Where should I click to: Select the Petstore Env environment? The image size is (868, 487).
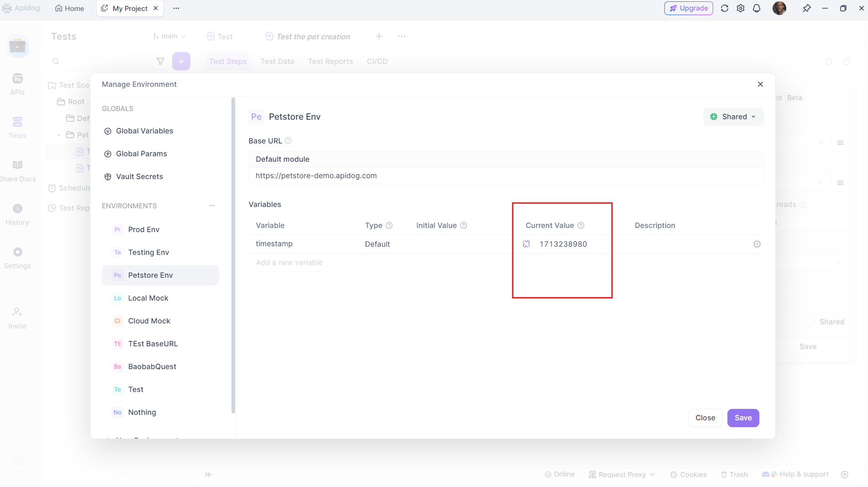[160, 275]
